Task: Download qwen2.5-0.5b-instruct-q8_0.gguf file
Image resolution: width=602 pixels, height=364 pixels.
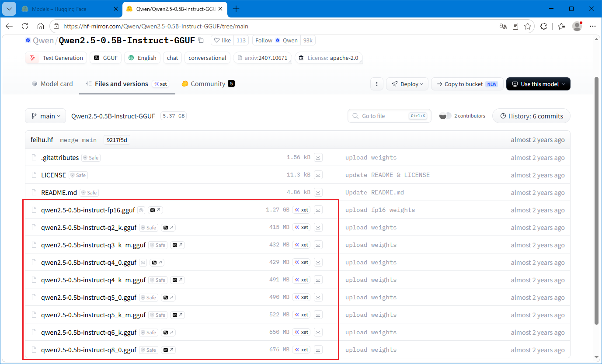Action: click(x=318, y=350)
